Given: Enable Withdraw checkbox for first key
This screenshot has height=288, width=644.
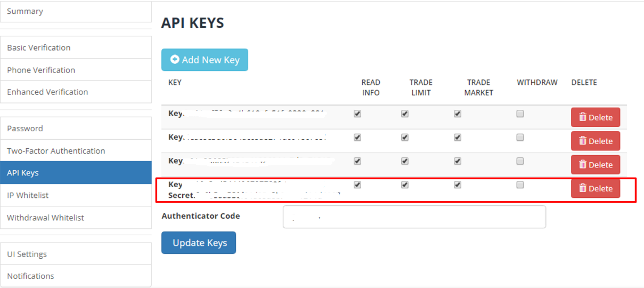Looking at the screenshot, I should pos(520,114).
